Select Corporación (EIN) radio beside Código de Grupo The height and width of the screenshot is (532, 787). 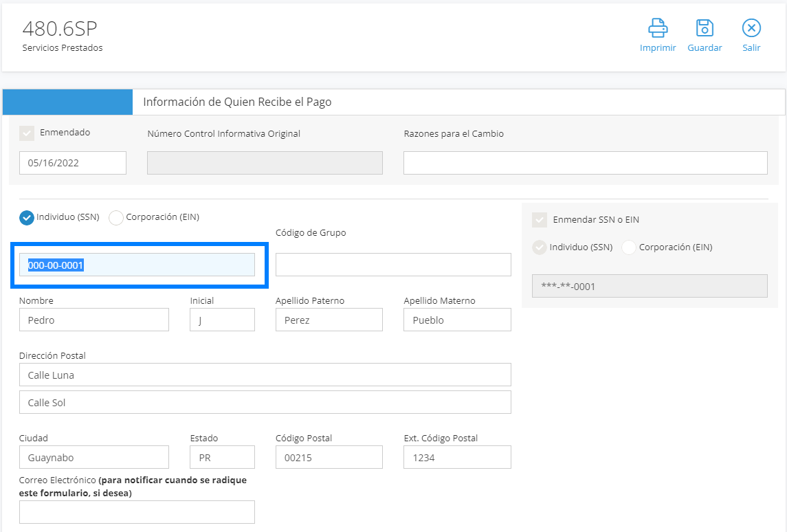click(116, 217)
